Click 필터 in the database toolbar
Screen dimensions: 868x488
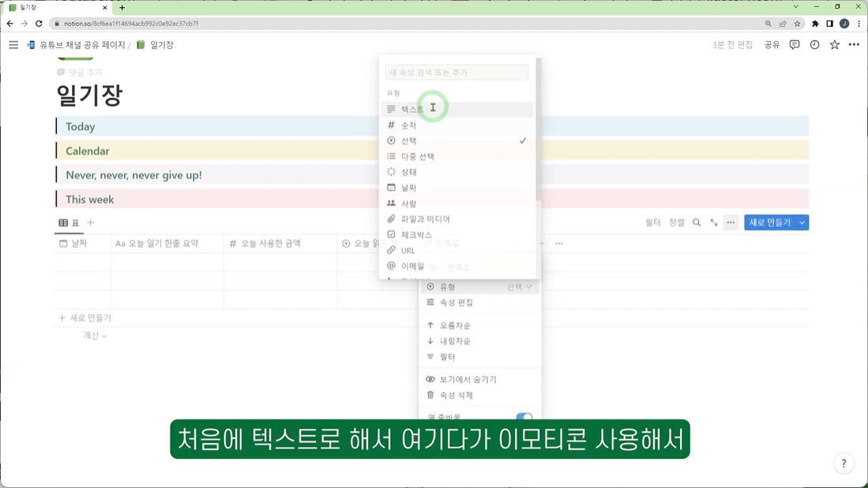pos(652,223)
